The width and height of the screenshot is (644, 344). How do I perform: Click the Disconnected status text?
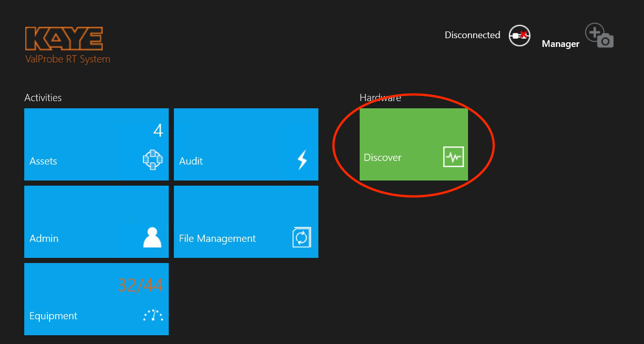(x=472, y=35)
